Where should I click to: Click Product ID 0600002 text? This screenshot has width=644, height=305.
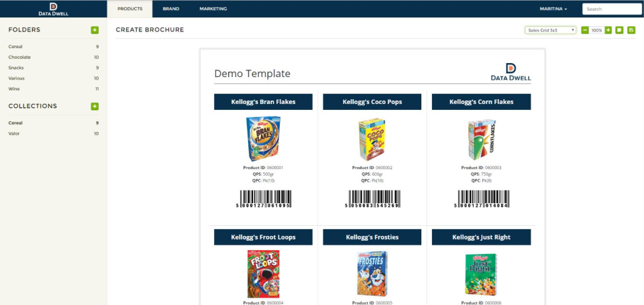(372, 168)
